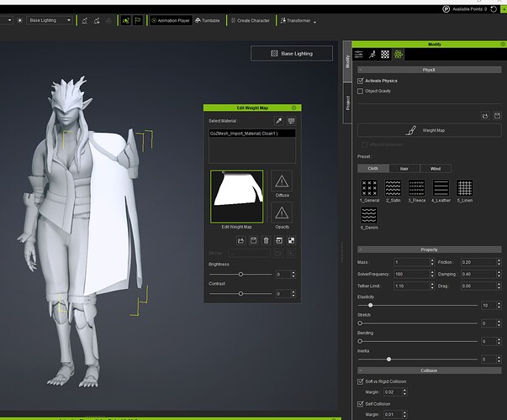Click the Mass stepper arrows
This screenshot has width=507, height=420.
point(432,262)
